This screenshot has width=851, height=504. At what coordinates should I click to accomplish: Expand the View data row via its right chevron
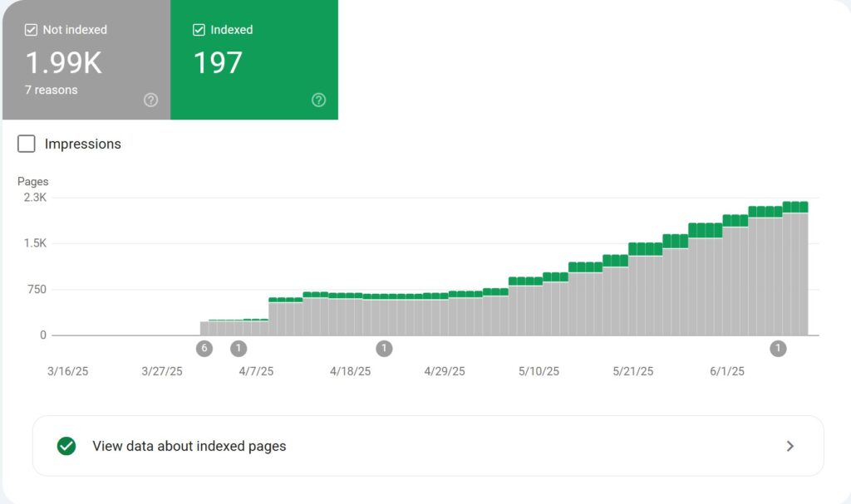[x=790, y=446]
